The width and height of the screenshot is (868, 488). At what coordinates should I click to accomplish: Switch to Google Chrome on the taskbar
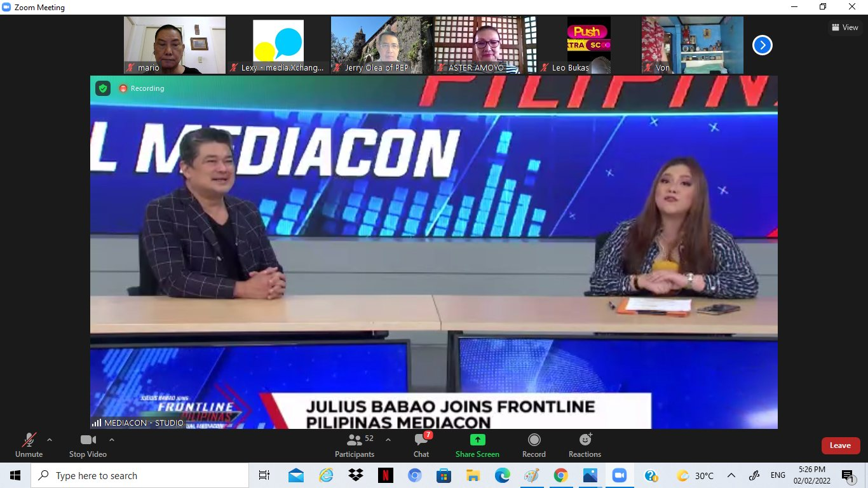[560, 475]
